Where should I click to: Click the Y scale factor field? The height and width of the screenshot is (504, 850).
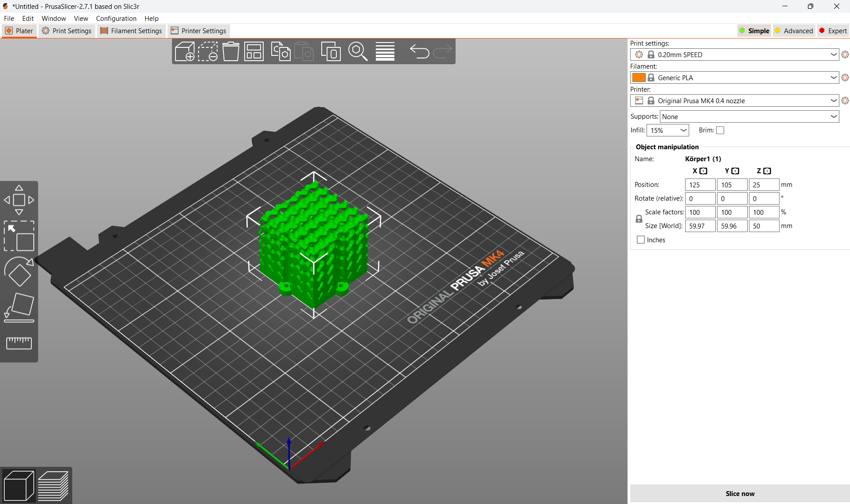click(732, 212)
